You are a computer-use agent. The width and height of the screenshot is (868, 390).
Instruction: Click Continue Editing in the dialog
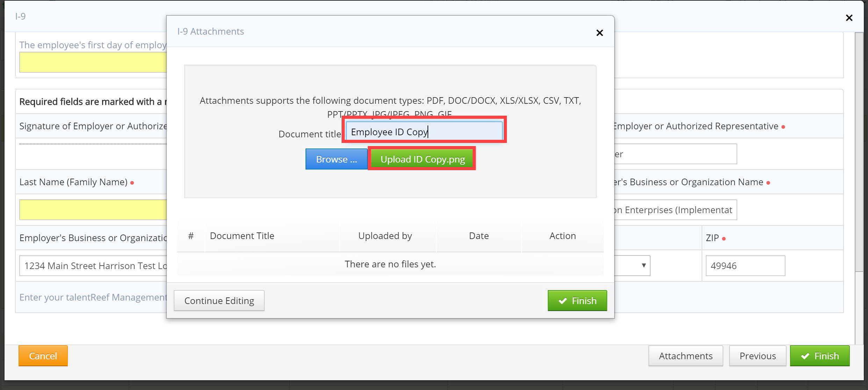pos(219,301)
